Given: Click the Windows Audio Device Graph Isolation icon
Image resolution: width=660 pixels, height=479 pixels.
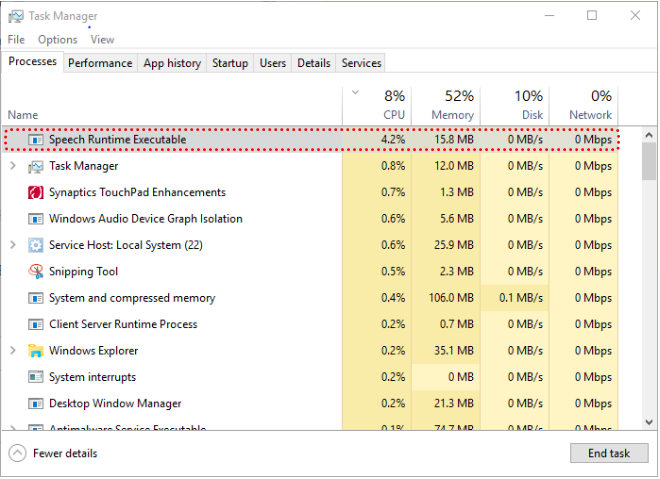Looking at the screenshot, I should coord(36,219).
